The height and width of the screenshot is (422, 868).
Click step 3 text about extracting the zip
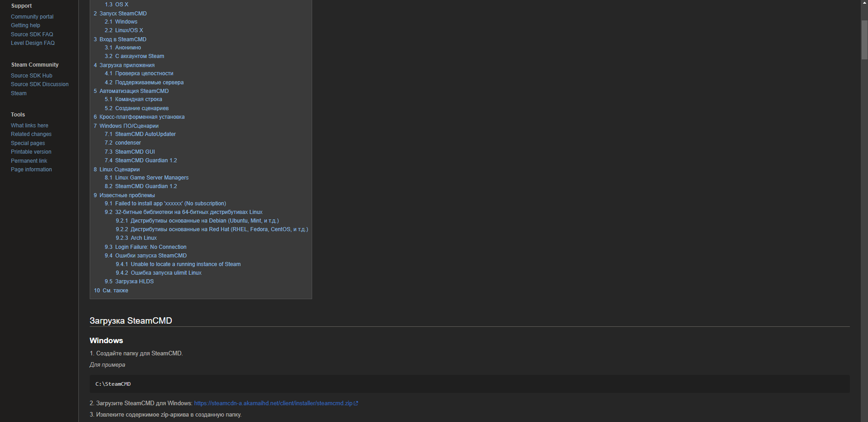point(166,415)
